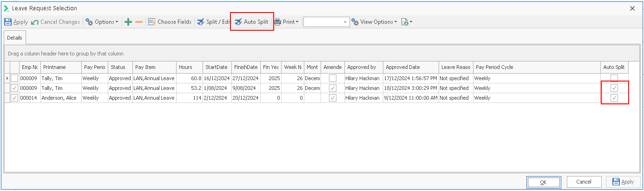Click the OK button
The height and width of the screenshot is (191, 644).
[x=544, y=182]
